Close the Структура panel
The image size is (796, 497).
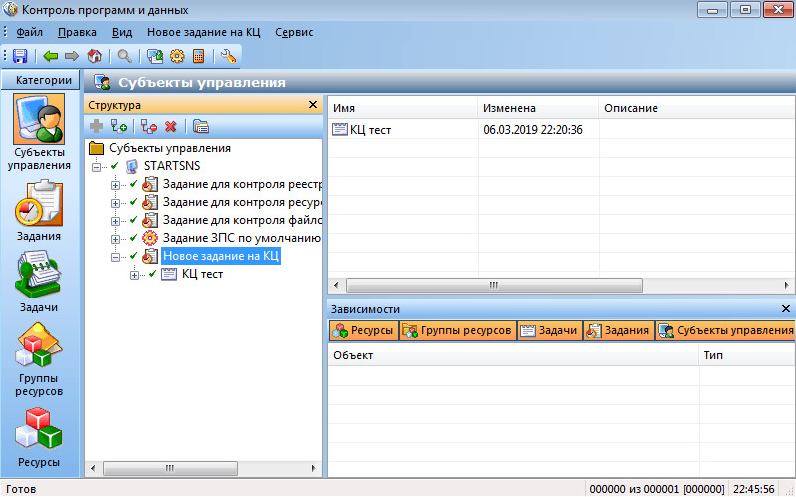click(x=313, y=105)
